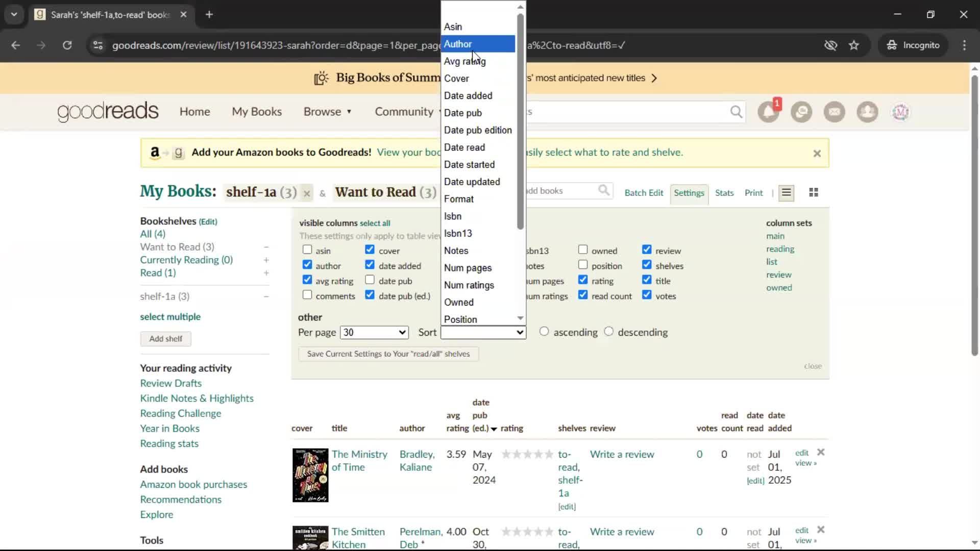980x551 pixels.
Task: Open a new browser tab
Action: pyautogui.click(x=209, y=14)
